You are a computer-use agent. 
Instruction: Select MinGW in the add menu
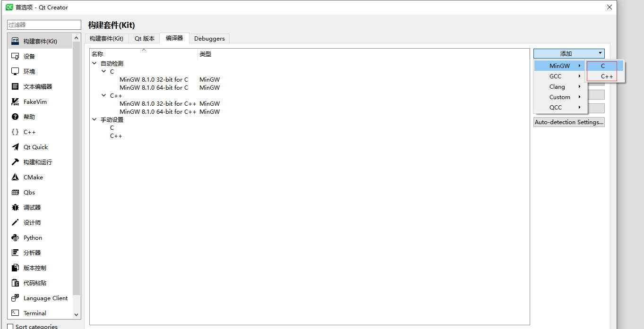561,66
